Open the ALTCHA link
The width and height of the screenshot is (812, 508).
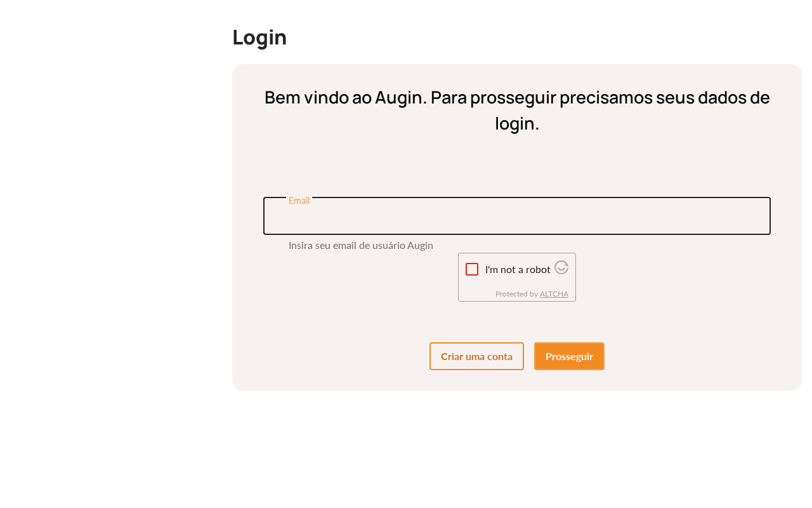[554, 294]
